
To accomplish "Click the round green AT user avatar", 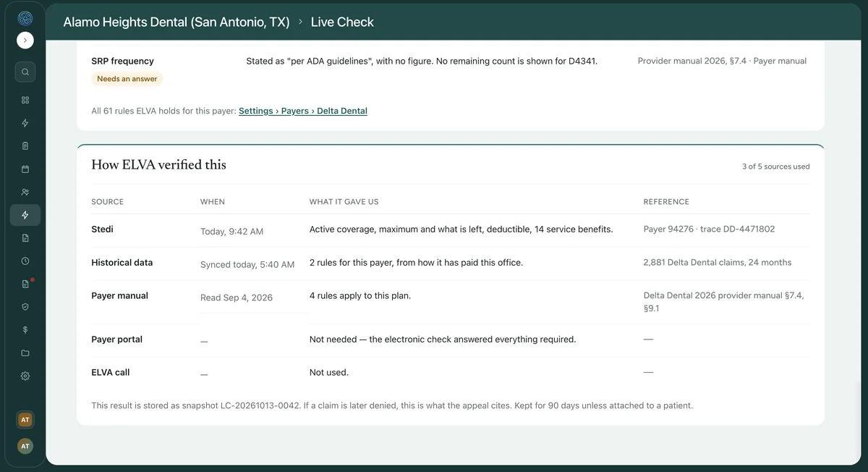I will click(25, 446).
